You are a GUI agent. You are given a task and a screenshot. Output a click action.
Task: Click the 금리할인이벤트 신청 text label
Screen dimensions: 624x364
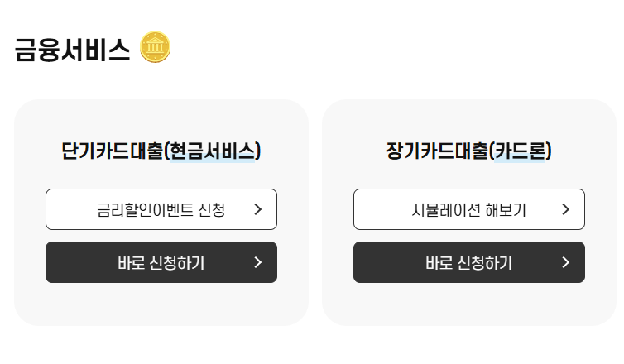tap(161, 209)
